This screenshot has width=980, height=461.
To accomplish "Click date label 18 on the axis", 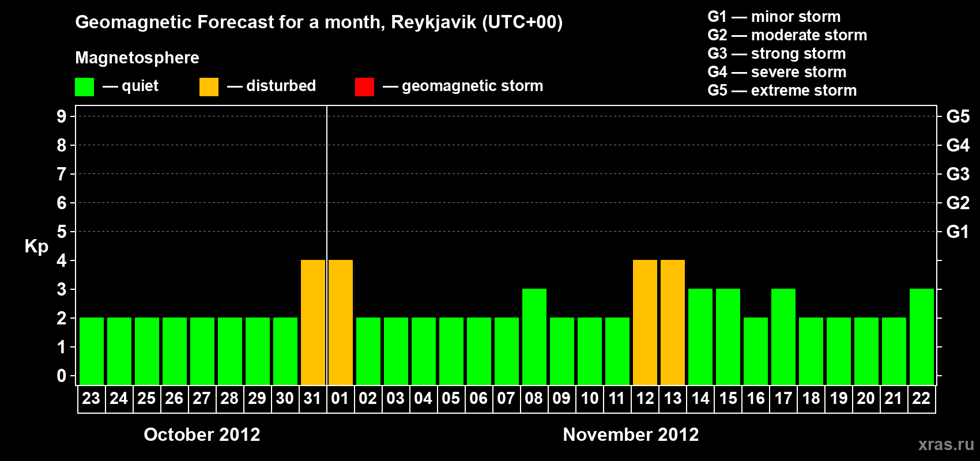I will (x=811, y=398).
